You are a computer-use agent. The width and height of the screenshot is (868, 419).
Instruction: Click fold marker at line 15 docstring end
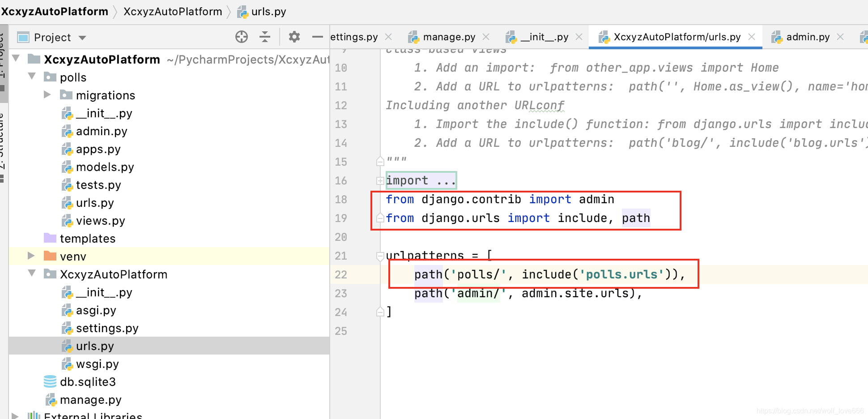380,161
